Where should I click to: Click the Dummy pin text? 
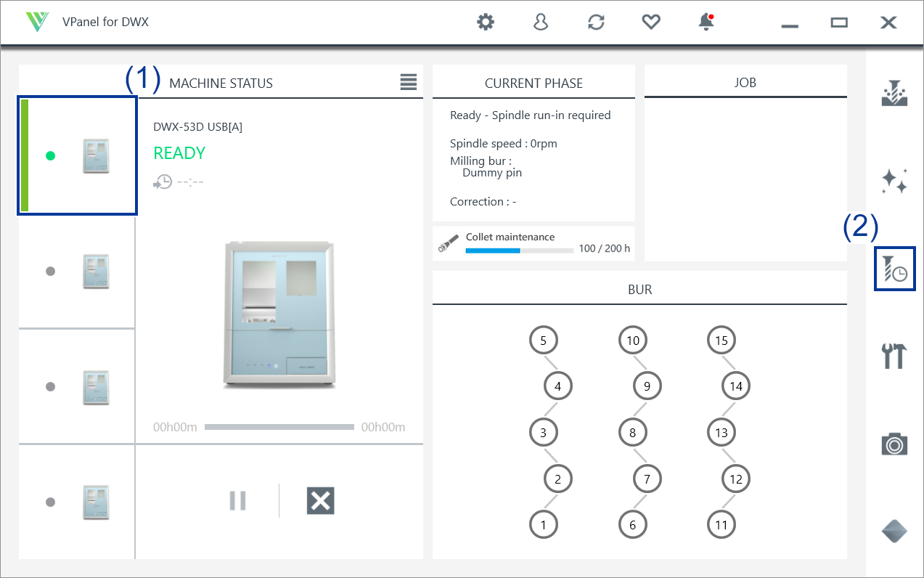click(x=492, y=173)
